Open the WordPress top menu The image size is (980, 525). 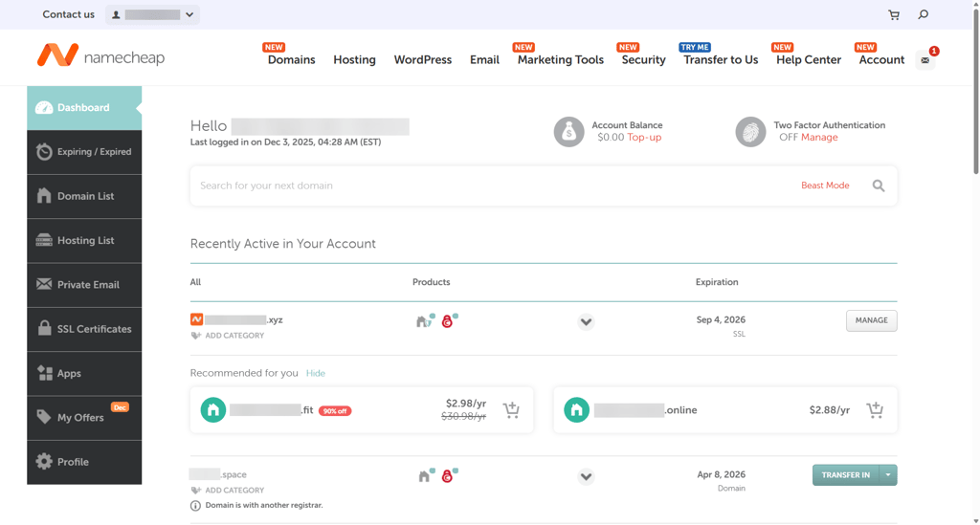422,60
